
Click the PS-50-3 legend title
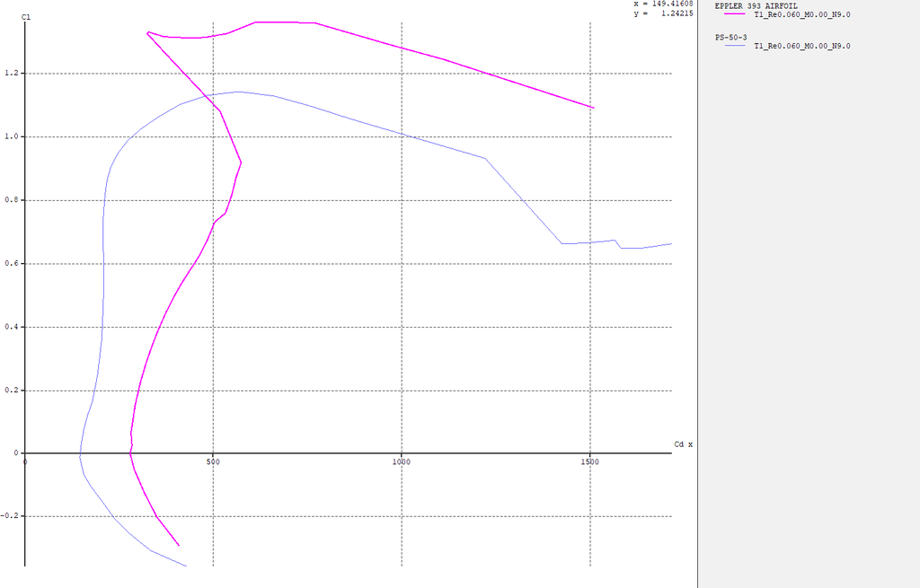coord(730,37)
